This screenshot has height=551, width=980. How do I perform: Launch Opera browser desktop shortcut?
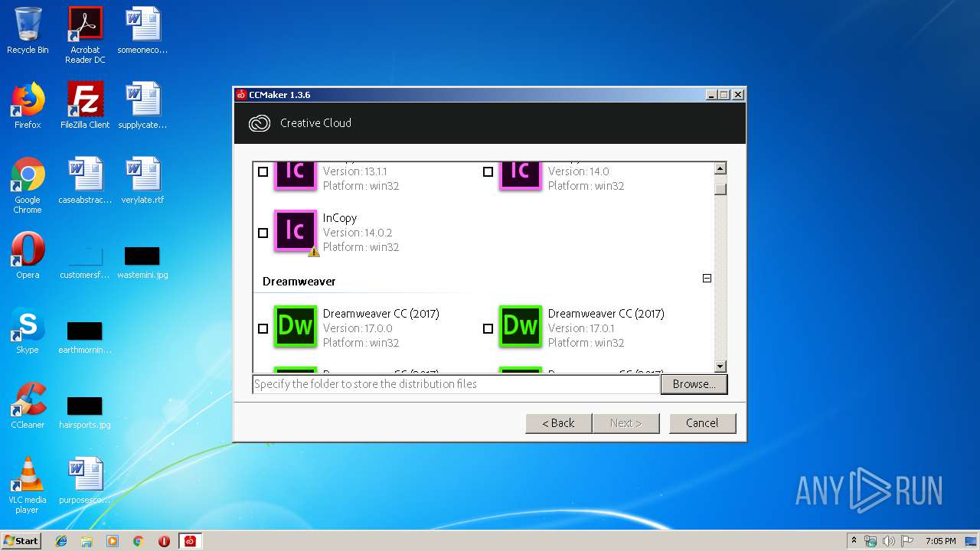point(28,256)
